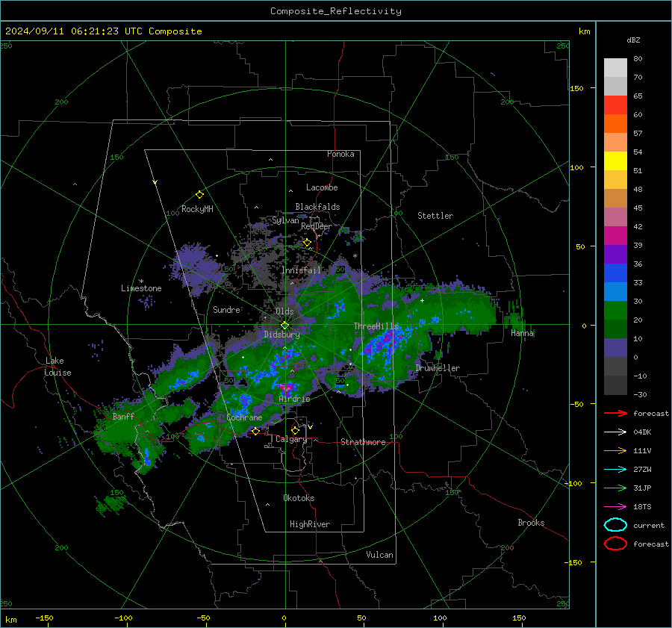Screen dimensions: 672x628
Task: Click the Ponoka label
Action: pyautogui.click(x=340, y=154)
